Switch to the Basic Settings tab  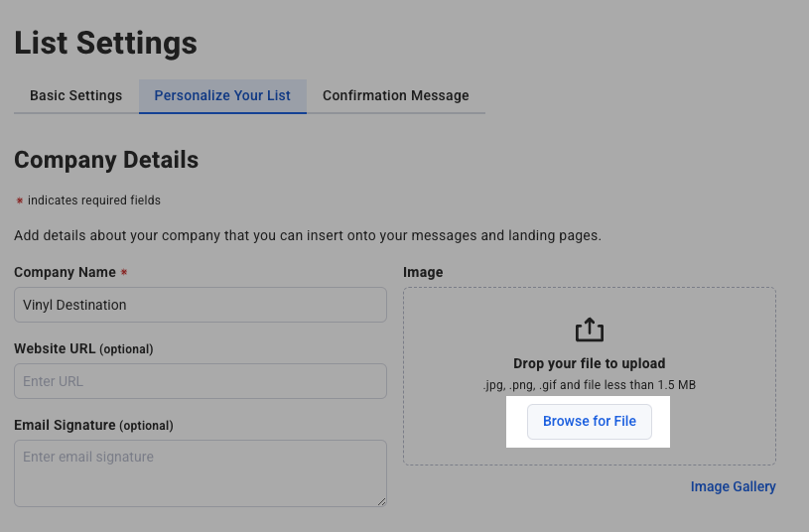tap(75, 96)
